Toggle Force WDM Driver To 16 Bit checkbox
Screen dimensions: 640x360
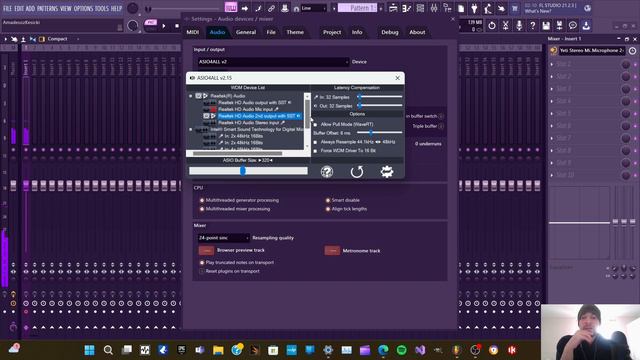pyautogui.click(x=315, y=151)
